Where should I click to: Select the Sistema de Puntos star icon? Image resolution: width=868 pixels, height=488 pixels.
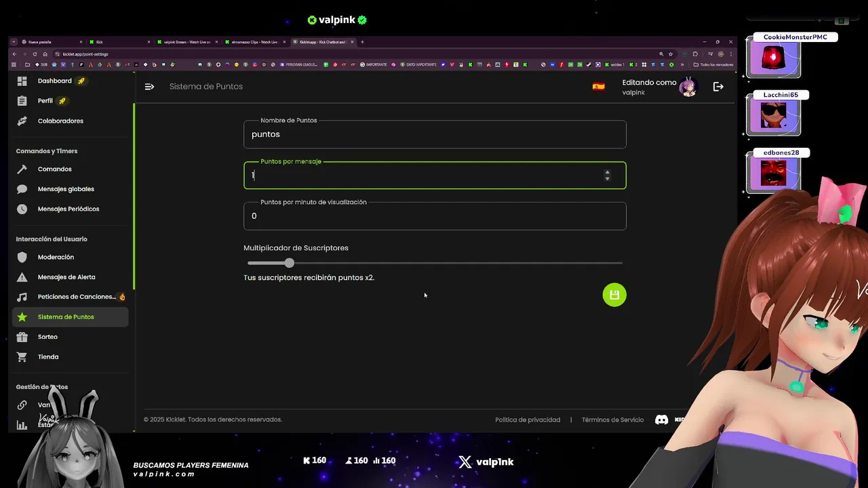point(22,317)
